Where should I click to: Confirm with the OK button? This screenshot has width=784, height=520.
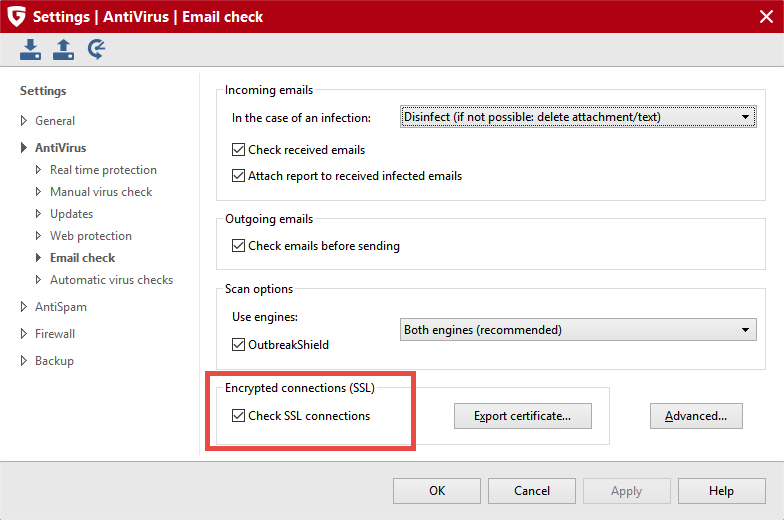[x=436, y=491]
